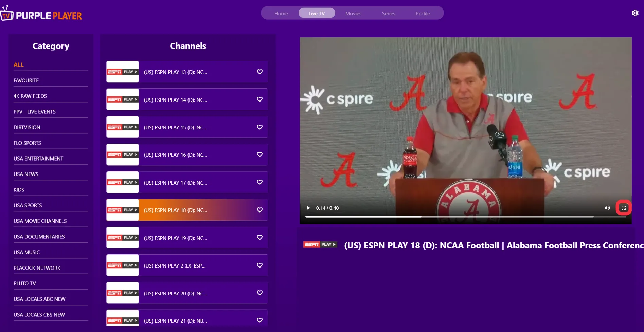Screen dimensions: 644x332
Task: Open channel (US) ESPN PLAY 13 (D)
Action: click(x=187, y=72)
